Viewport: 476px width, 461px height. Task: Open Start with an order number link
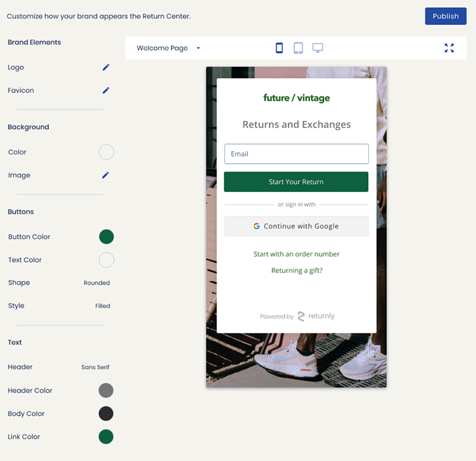coord(296,254)
